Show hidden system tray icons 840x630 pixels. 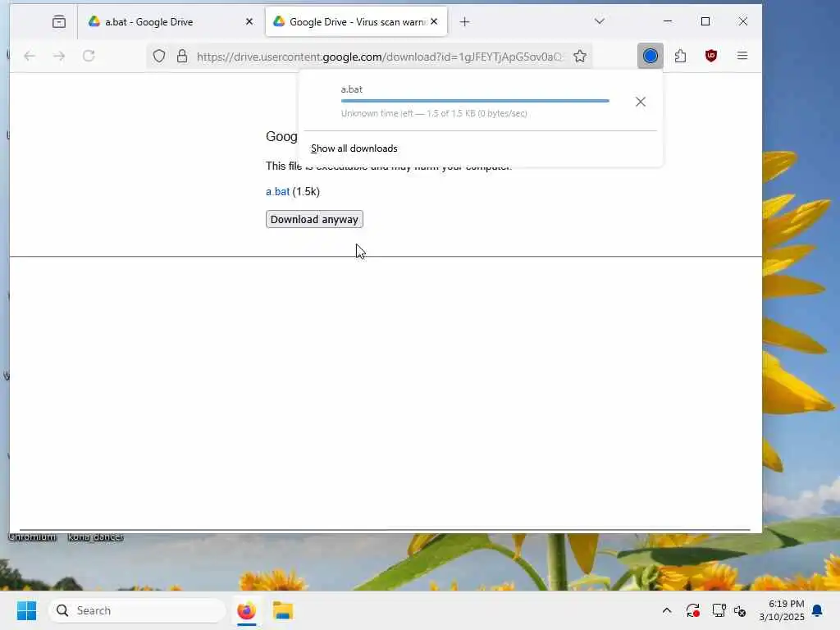667,610
